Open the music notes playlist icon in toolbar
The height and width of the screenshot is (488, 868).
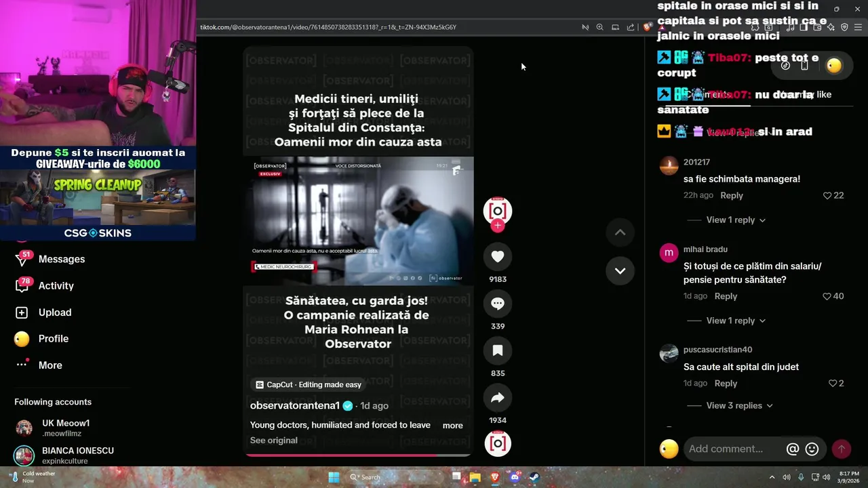(790, 27)
